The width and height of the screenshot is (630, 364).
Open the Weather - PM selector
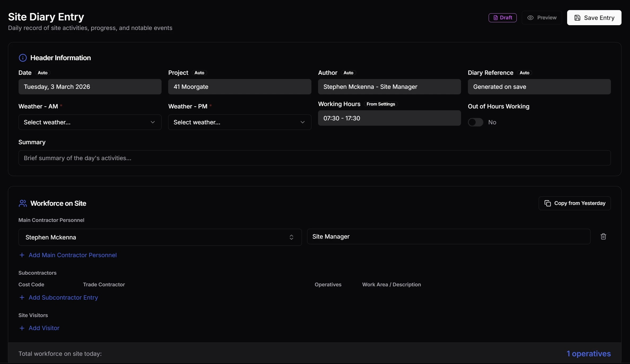point(239,122)
